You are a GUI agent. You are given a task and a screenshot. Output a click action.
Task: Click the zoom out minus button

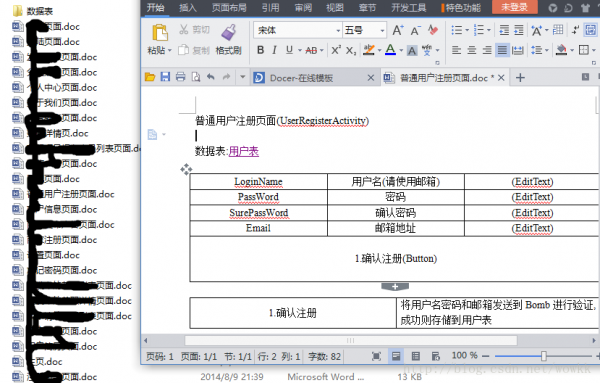pos(486,356)
